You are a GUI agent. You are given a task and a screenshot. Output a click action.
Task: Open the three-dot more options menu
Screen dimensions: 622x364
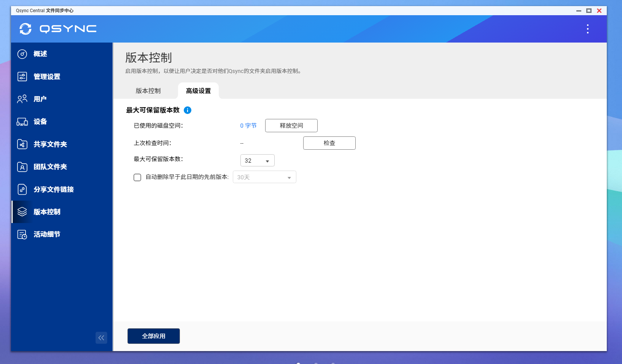click(x=587, y=29)
